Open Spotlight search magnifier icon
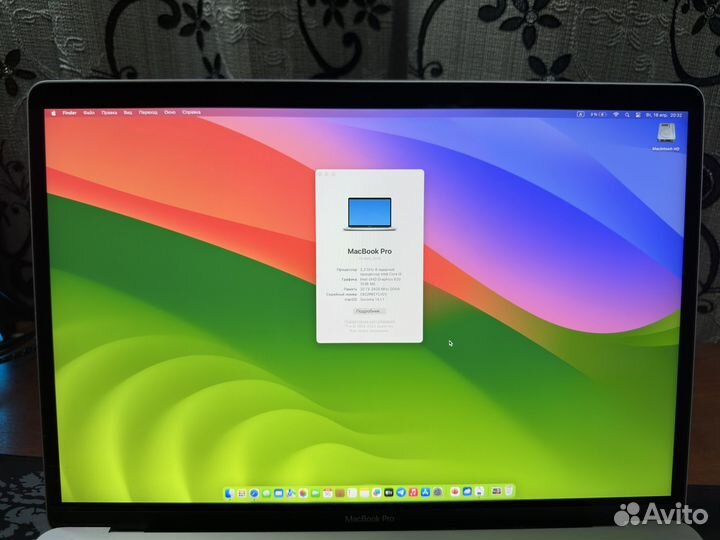The image size is (720, 540). tap(627, 115)
